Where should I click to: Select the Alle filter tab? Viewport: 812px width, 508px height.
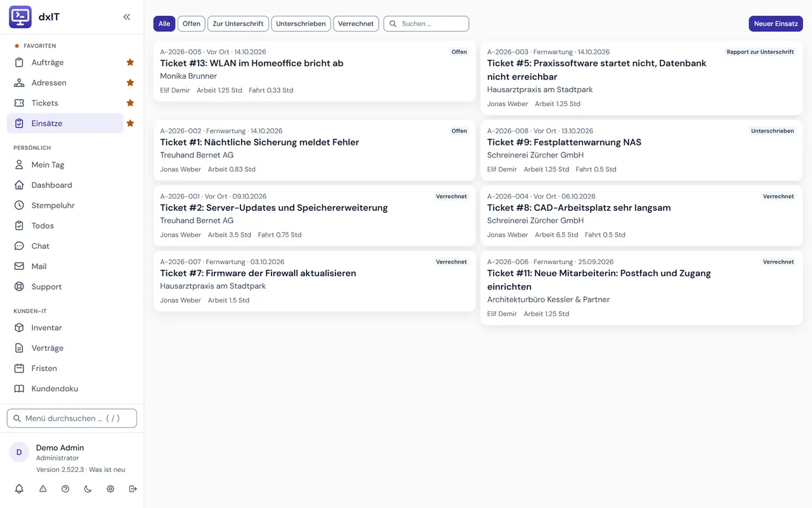(x=164, y=23)
